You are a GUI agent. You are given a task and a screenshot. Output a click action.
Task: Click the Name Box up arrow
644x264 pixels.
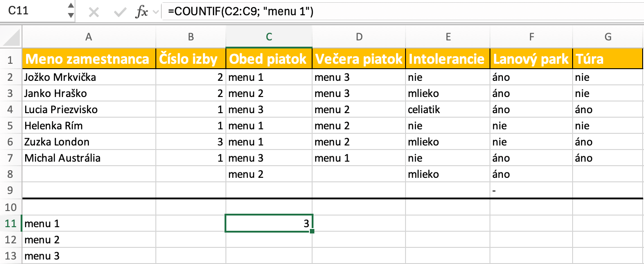tap(71, 6)
